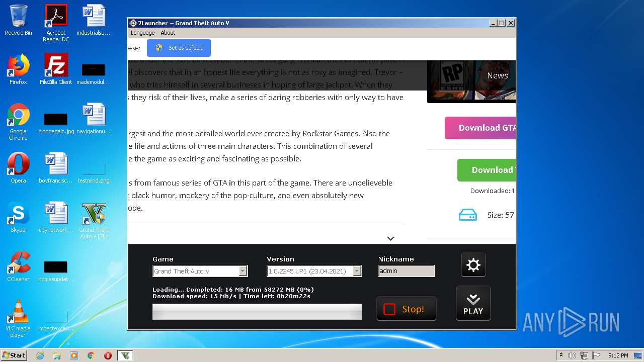Open citynetwork... Word document icon
Viewport: 644px width, 362px height.
56,217
